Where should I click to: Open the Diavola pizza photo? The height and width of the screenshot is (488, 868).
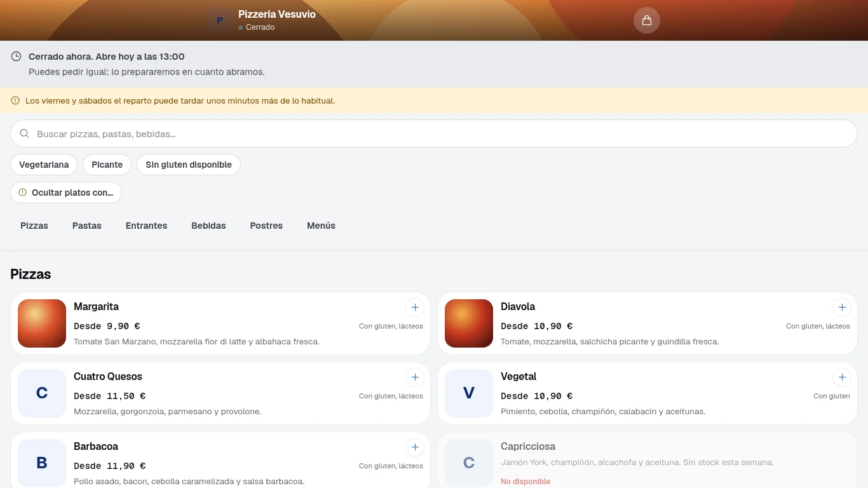(469, 323)
